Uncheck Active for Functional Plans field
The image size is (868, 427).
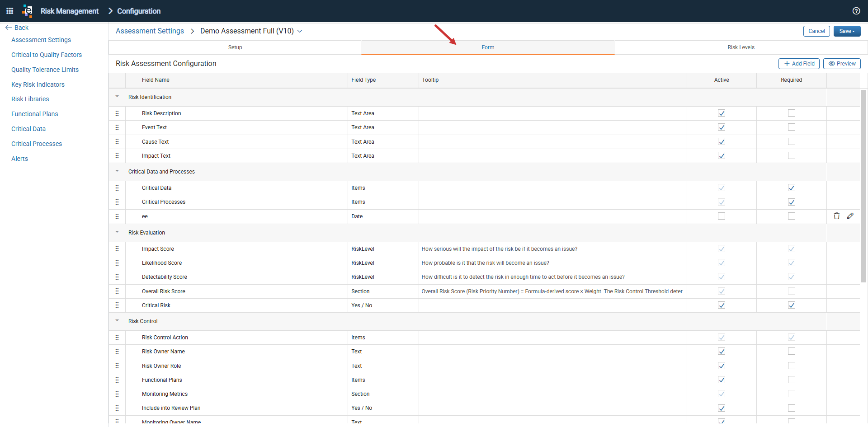pyautogui.click(x=722, y=380)
